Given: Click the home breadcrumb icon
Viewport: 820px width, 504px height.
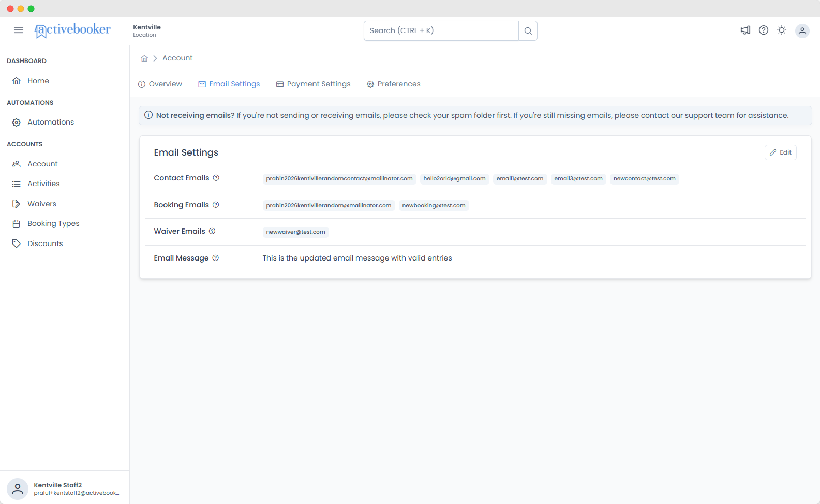Looking at the screenshot, I should pos(144,58).
